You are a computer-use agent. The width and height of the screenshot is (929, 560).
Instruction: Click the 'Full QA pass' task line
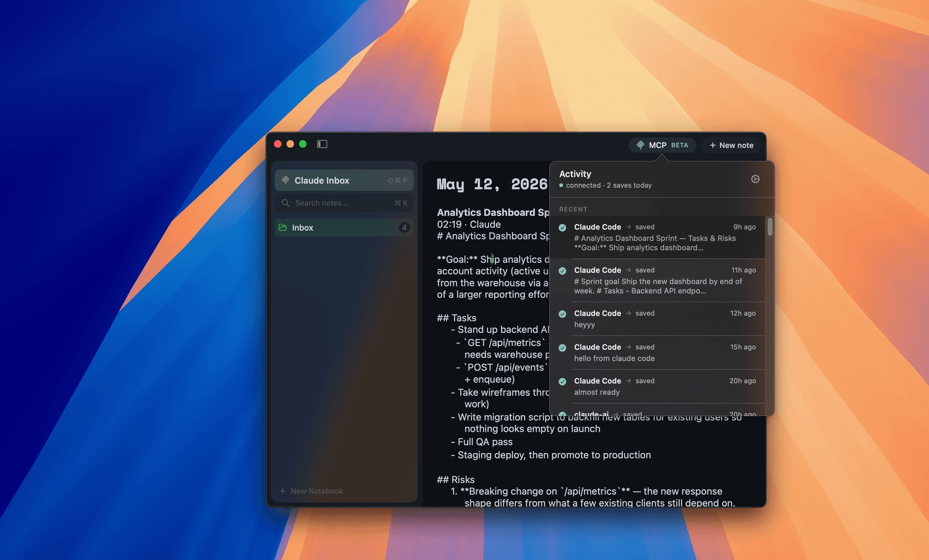(481, 442)
